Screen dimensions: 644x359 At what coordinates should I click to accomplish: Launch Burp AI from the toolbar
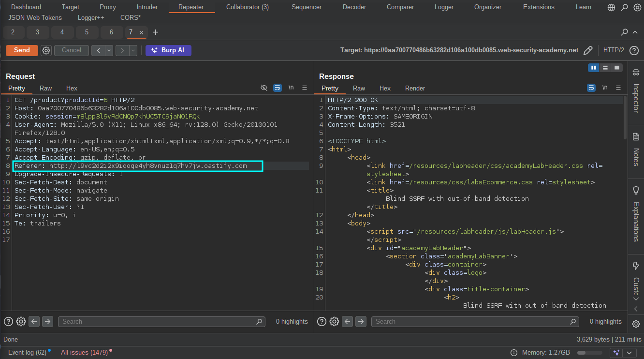pyautogui.click(x=168, y=50)
